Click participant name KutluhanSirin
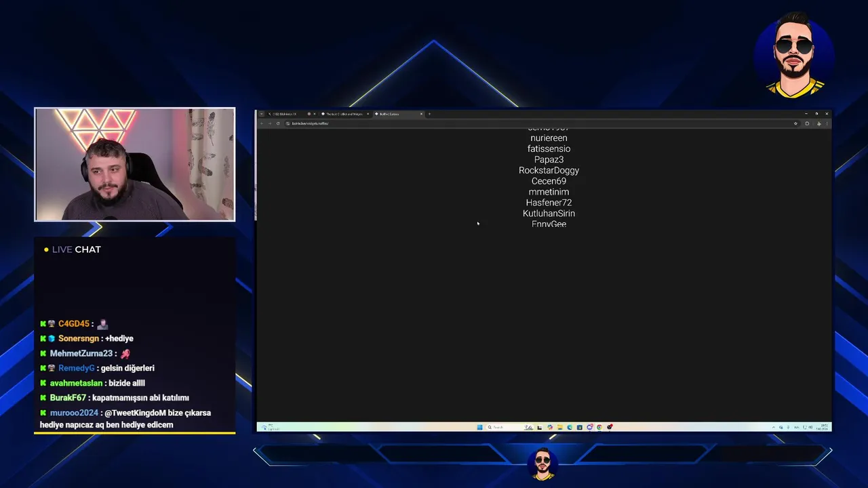Screen dimensions: 868x488 [x=549, y=213]
